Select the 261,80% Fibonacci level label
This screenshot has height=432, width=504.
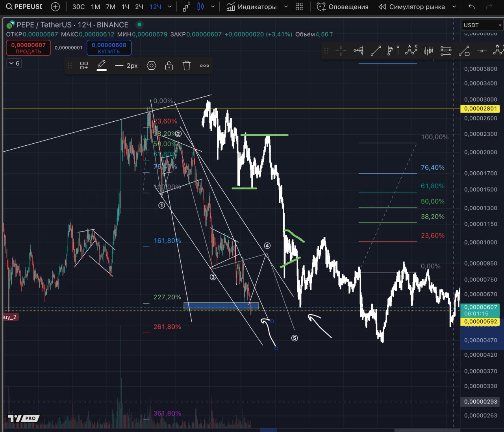[167, 327]
